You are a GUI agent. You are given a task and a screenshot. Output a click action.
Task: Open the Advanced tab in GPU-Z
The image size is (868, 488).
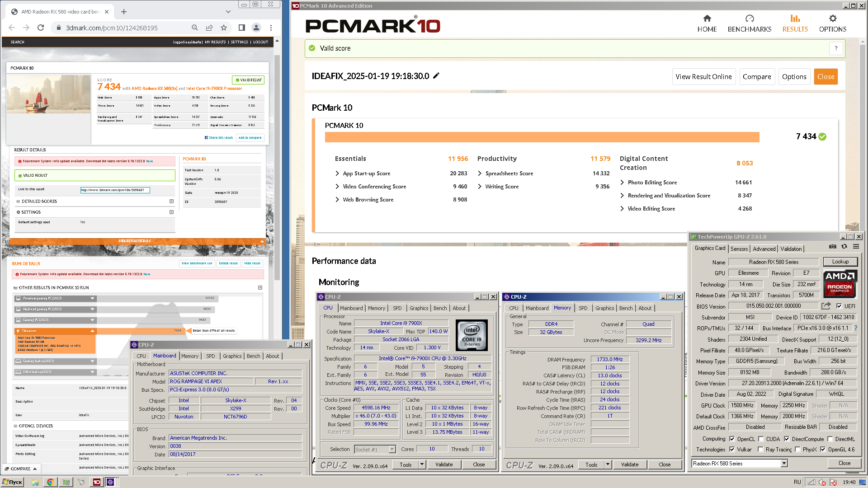click(764, 249)
